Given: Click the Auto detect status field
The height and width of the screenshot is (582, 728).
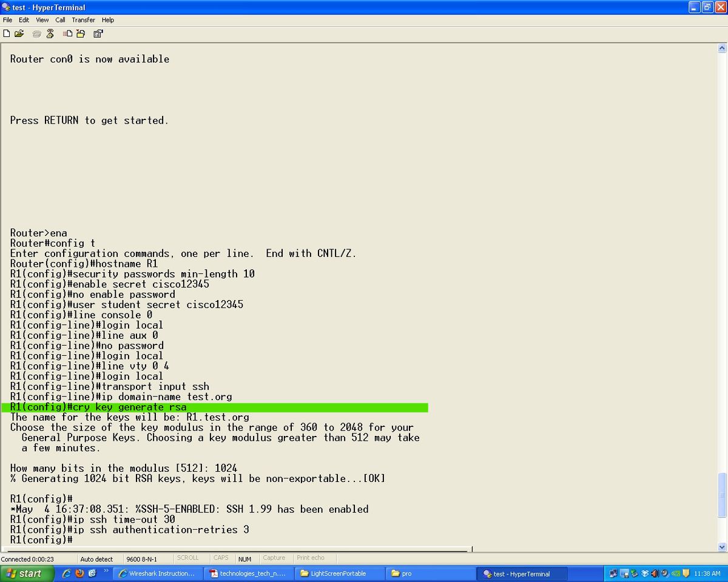Looking at the screenshot, I should [96, 559].
